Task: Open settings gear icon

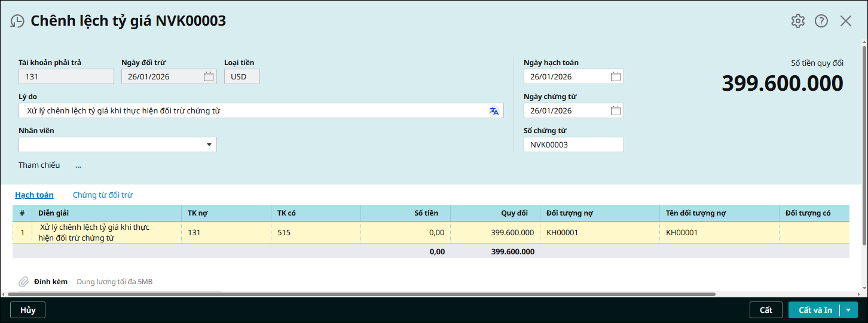Action: (797, 21)
